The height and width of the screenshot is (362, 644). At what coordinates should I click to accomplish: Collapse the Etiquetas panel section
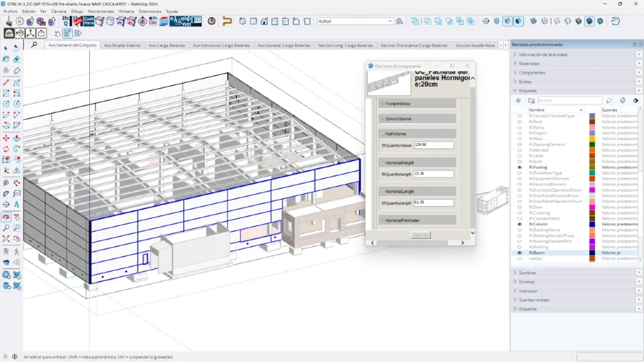516,91
